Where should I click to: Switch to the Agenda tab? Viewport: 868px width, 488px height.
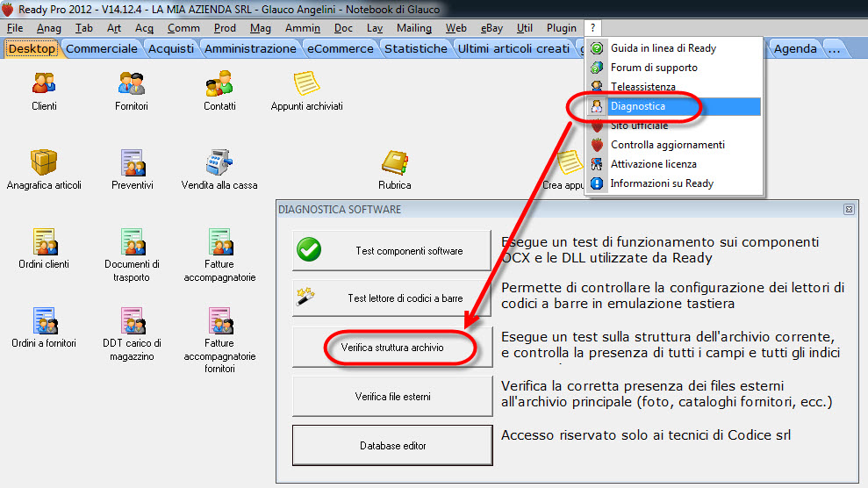(795, 48)
